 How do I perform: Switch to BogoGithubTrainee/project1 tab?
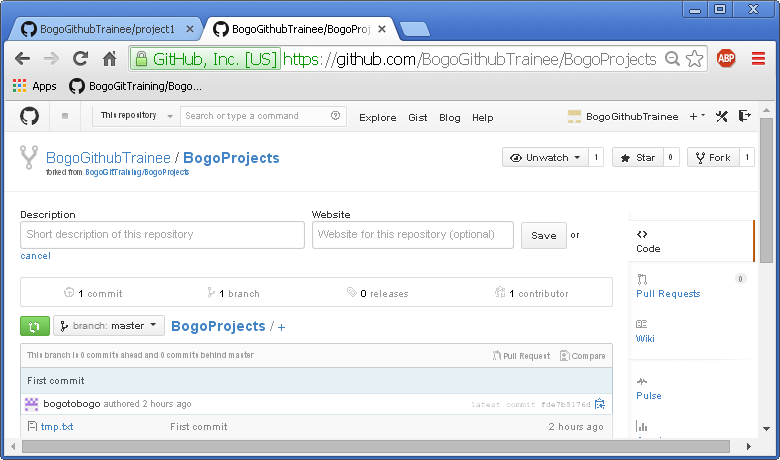(107, 29)
